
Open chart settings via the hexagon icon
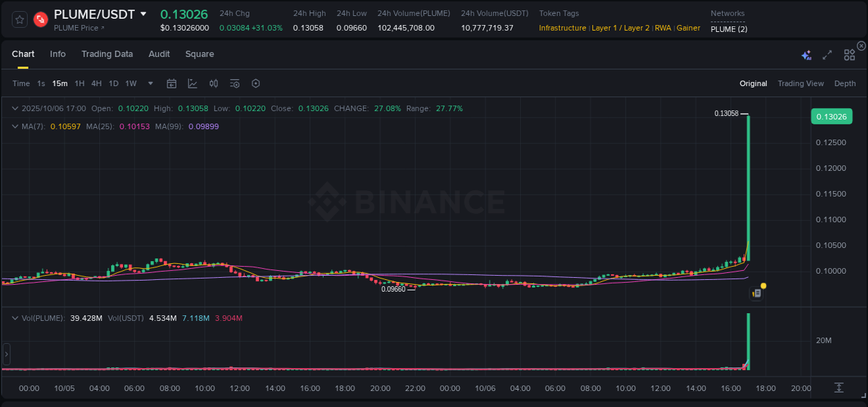[x=256, y=83]
